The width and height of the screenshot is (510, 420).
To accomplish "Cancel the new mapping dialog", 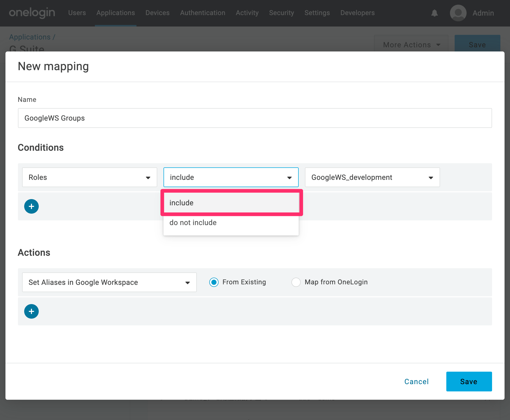I will pos(416,382).
